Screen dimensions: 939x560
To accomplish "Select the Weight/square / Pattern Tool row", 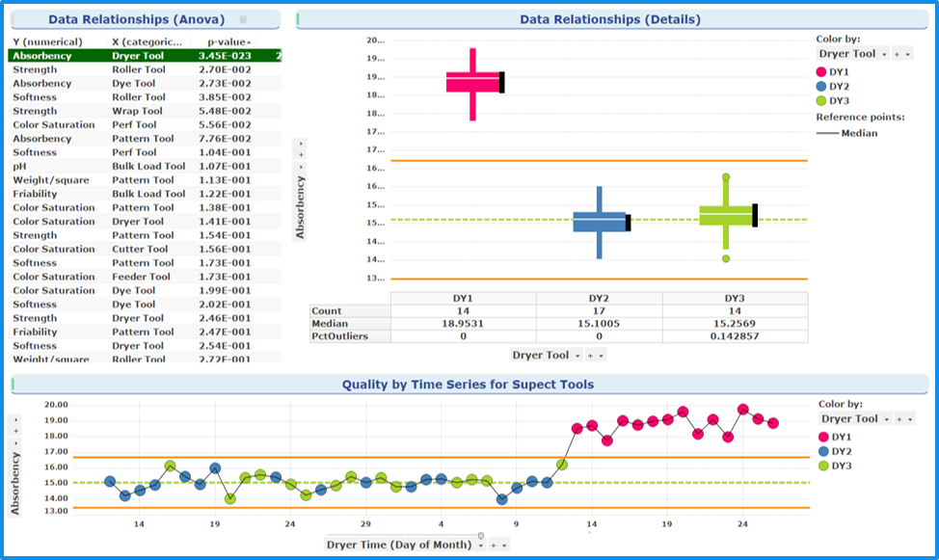I will pos(145,179).
